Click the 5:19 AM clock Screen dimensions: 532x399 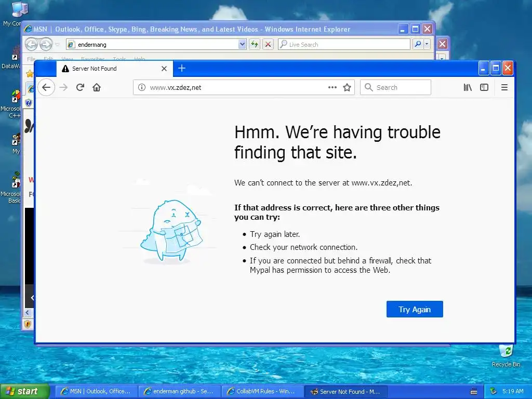[513, 391]
